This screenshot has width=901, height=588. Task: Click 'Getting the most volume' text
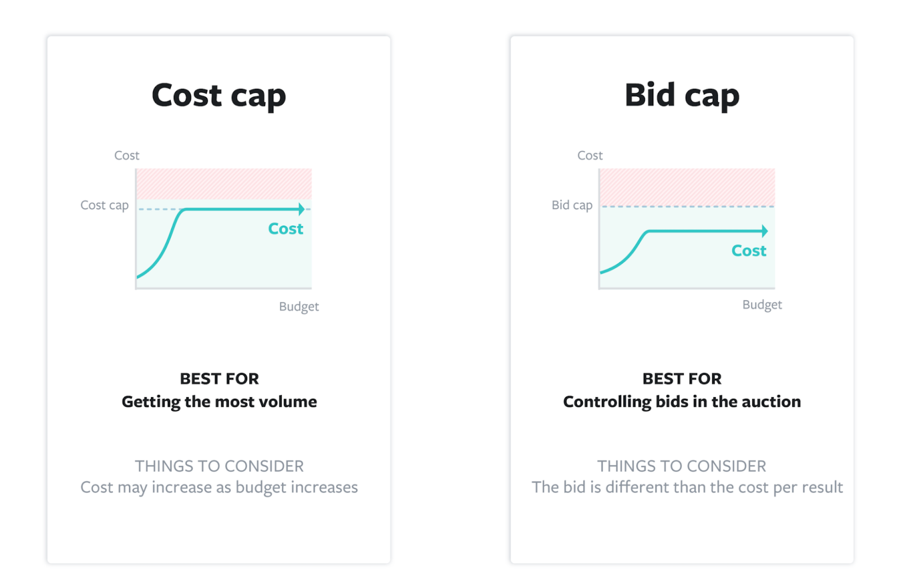point(219,402)
